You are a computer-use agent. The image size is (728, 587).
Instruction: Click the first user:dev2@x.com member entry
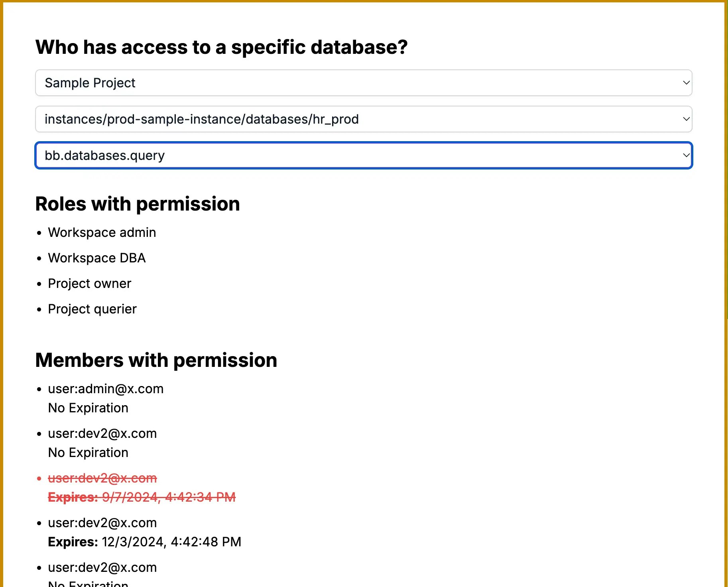point(102,433)
